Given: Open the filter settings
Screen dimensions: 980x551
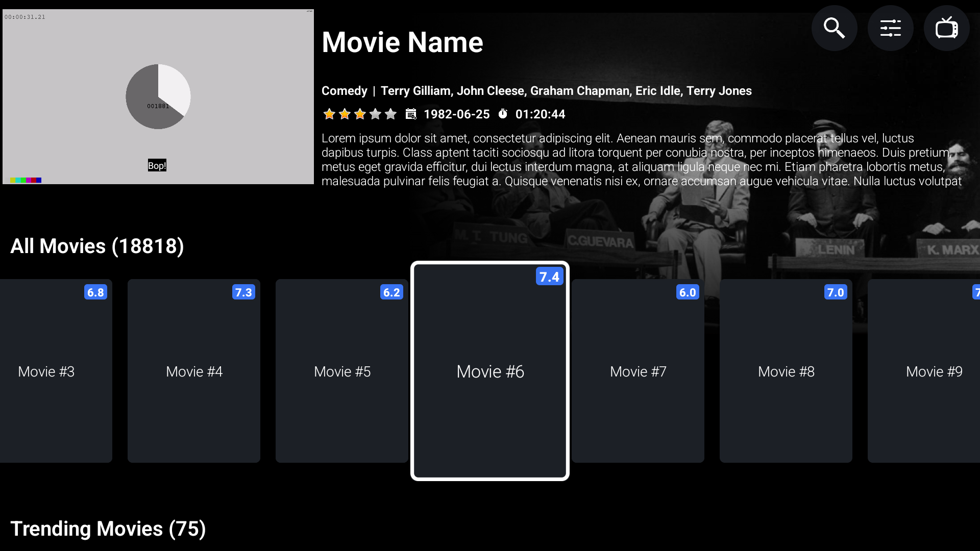Looking at the screenshot, I should click(890, 28).
